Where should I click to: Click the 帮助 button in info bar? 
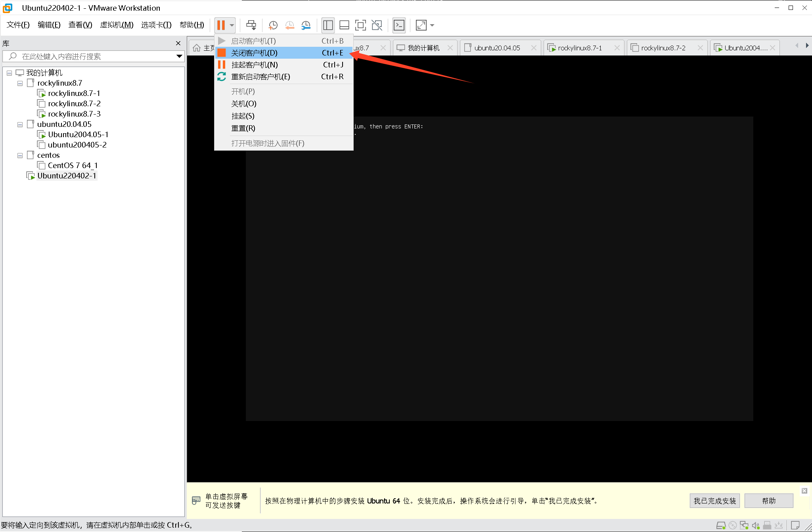point(768,501)
